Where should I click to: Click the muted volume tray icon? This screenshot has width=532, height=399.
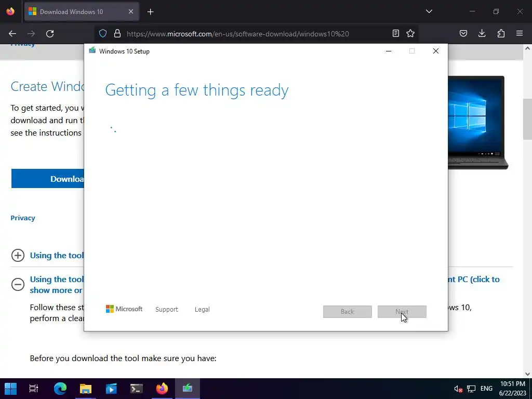pyautogui.click(x=458, y=389)
